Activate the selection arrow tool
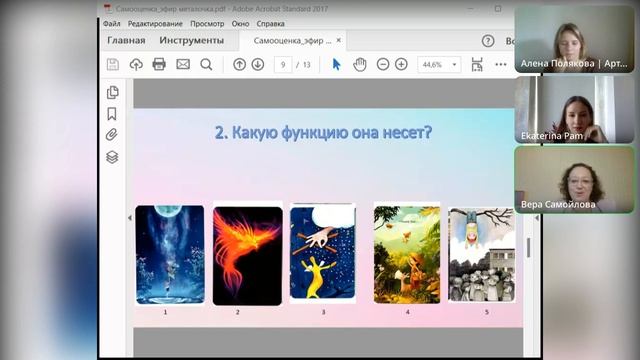Viewport: 640px width, 360px height. pos(336,64)
